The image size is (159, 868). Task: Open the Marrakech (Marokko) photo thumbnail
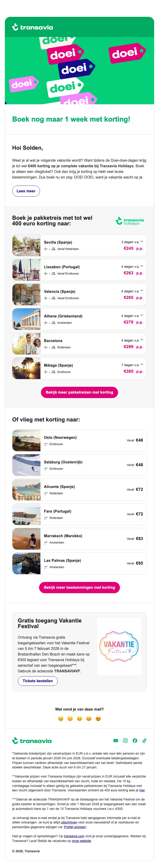click(x=26, y=539)
